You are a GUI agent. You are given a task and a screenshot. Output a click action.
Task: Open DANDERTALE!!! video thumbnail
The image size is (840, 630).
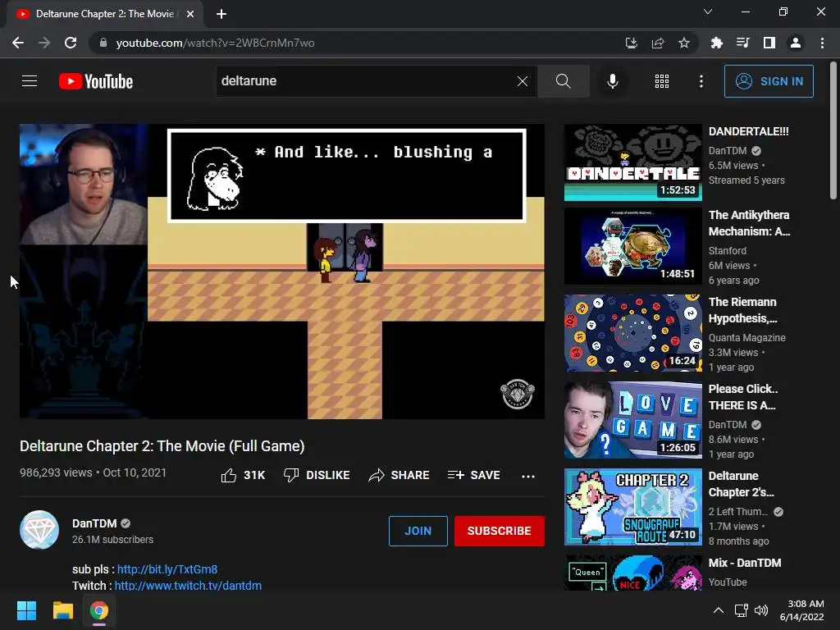coord(632,162)
